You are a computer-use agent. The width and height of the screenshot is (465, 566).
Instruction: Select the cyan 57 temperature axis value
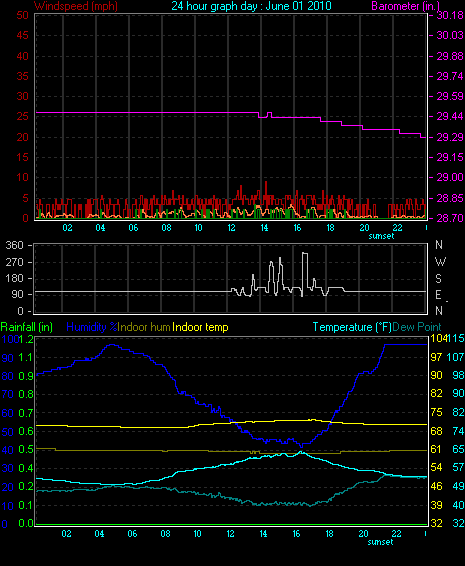coord(459,468)
